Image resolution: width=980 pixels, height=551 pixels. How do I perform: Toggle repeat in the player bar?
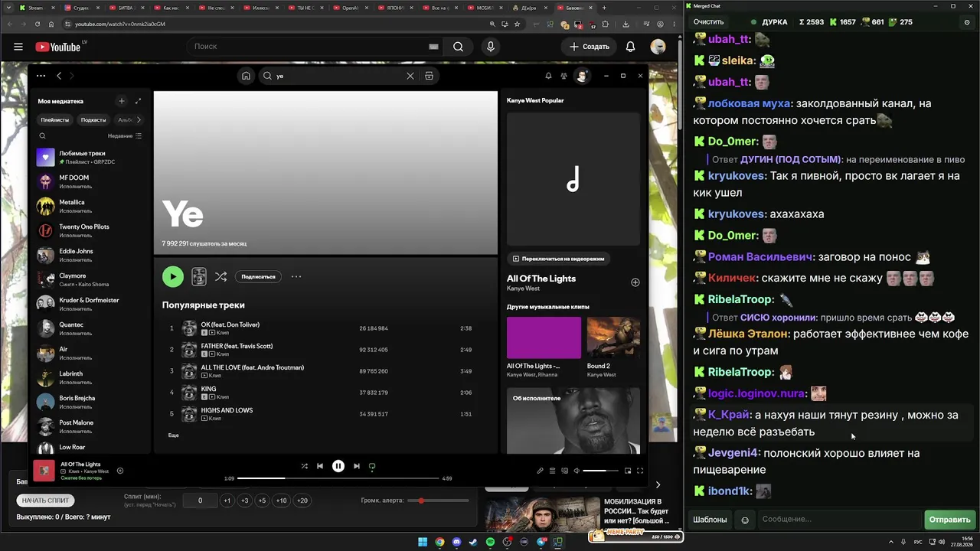(372, 466)
